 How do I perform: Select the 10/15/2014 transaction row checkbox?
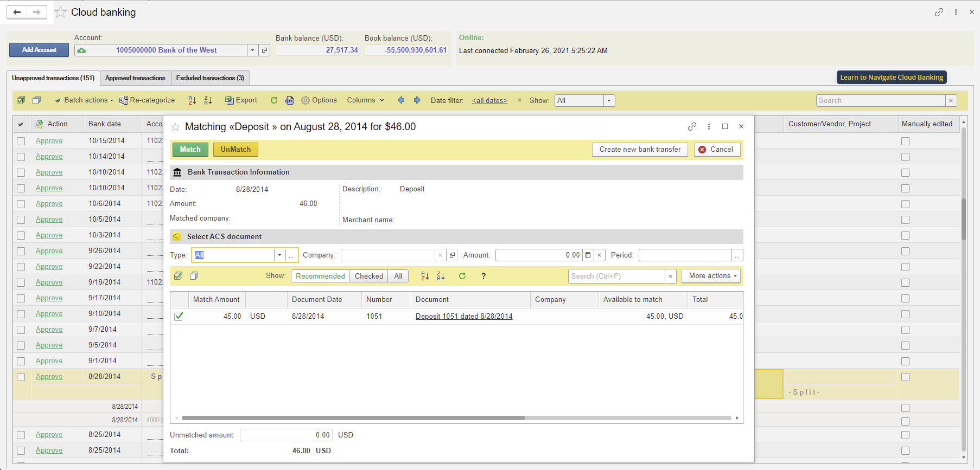click(21, 141)
